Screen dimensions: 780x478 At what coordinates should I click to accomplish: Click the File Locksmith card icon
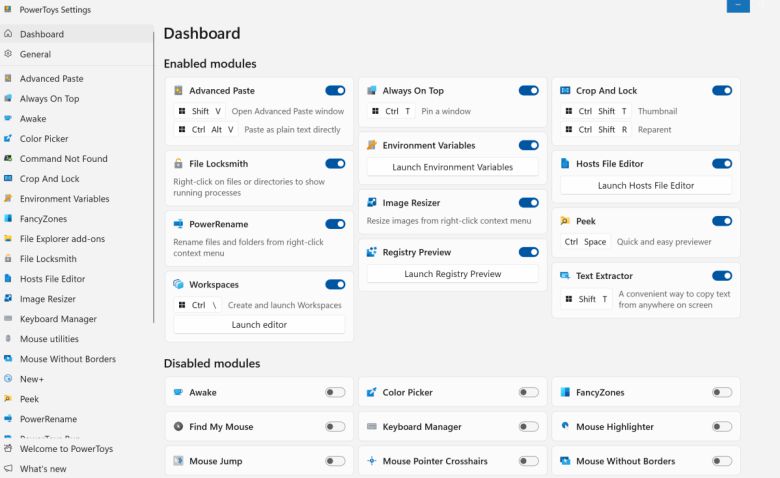(178, 163)
